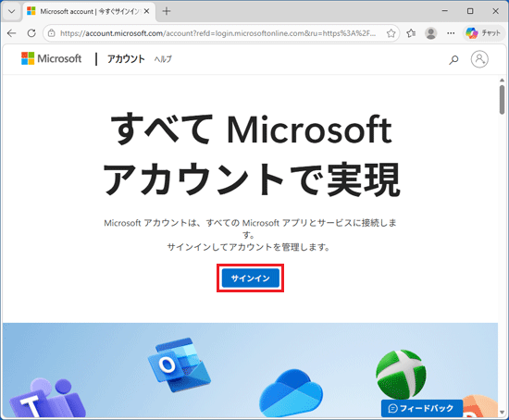Screen dimensions: 509x420
Task: Open the Copilot chat button
Action: 483,33
